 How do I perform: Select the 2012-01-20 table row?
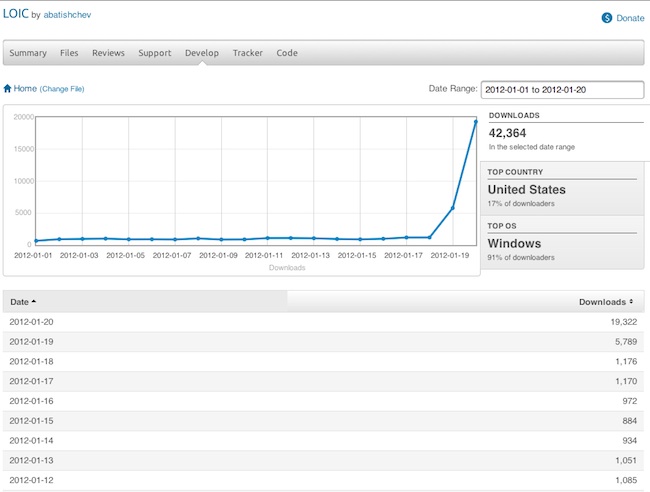pos(324,321)
